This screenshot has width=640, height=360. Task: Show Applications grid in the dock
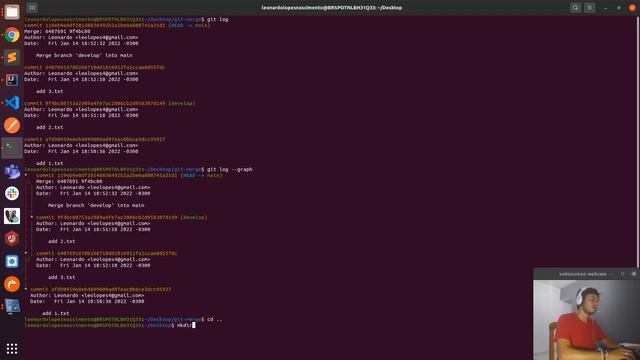[12, 348]
